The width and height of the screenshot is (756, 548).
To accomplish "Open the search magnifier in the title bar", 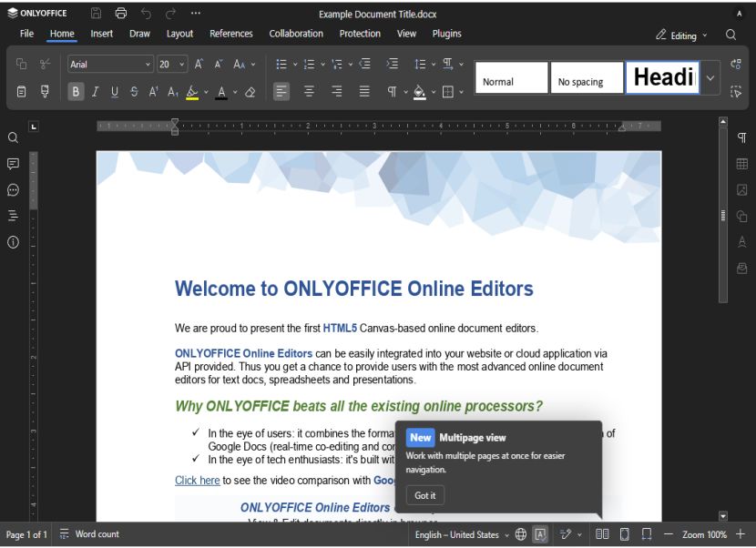I will click(730, 35).
